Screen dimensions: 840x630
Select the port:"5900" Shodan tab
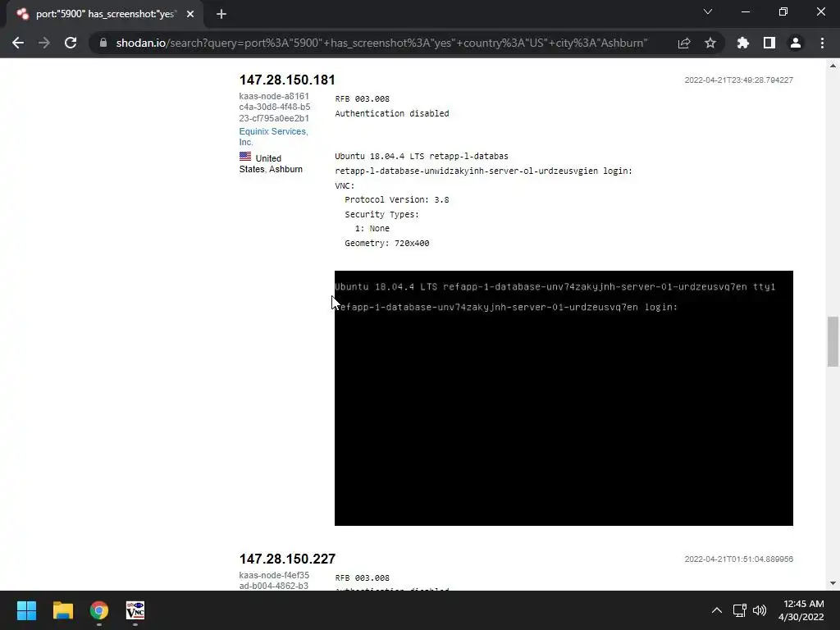tap(105, 14)
